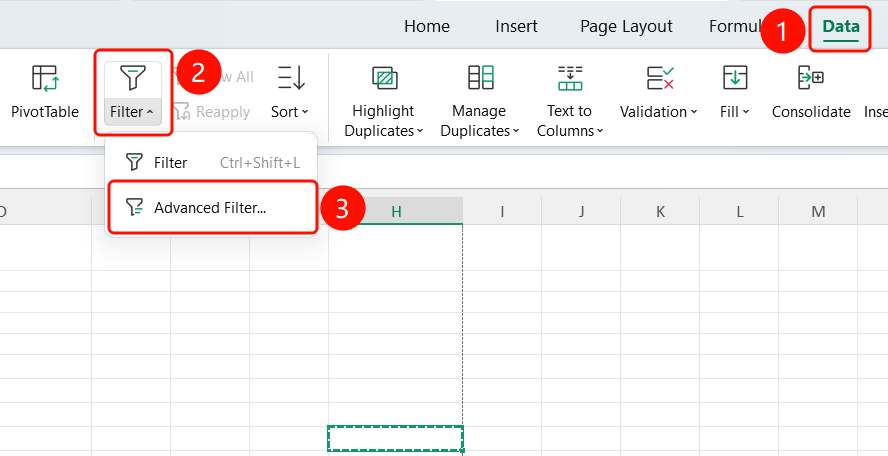Select column I header
The image size is (888, 456).
(502, 211)
